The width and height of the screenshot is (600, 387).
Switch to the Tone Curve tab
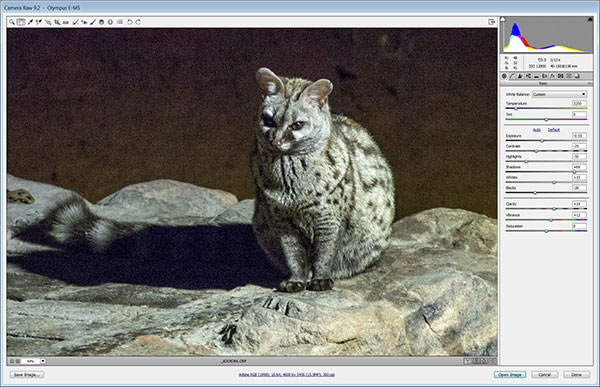point(512,76)
